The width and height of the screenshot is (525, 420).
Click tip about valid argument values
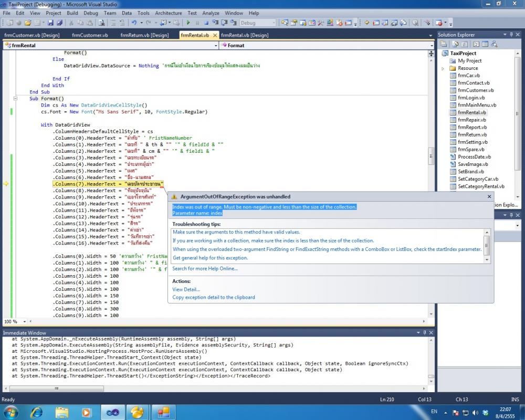tap(236, 232)
